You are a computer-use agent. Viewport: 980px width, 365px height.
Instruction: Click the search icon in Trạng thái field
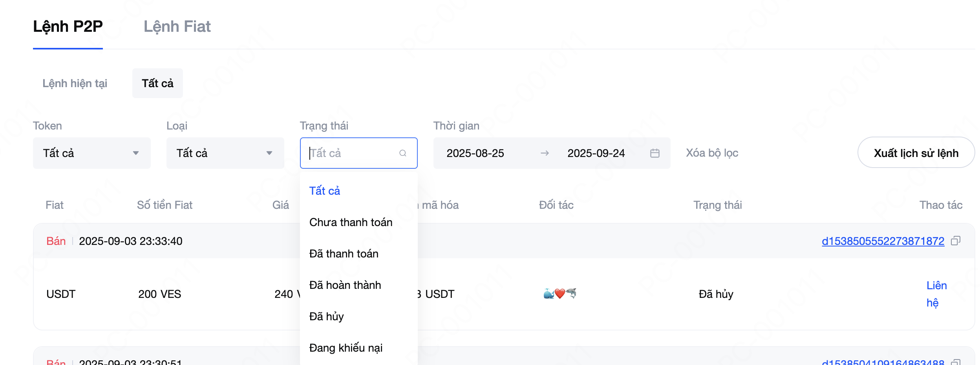[x=402, y=153]
